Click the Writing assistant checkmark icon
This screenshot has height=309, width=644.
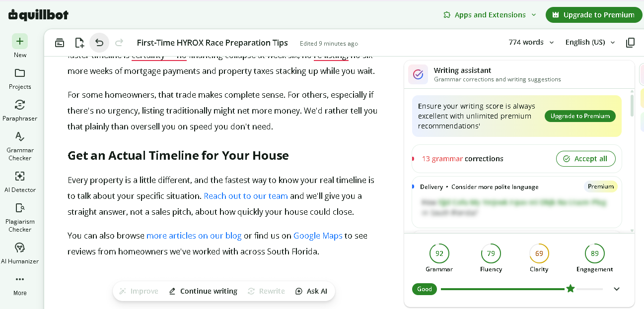418,74
